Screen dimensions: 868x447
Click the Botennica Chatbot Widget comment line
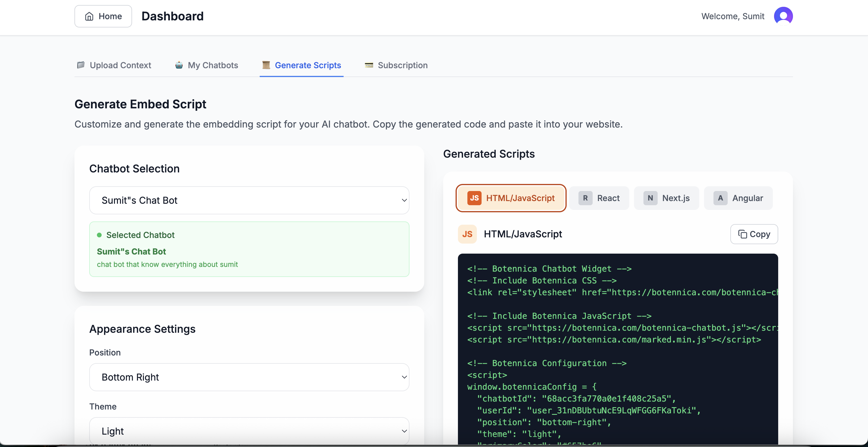point(549,269)
